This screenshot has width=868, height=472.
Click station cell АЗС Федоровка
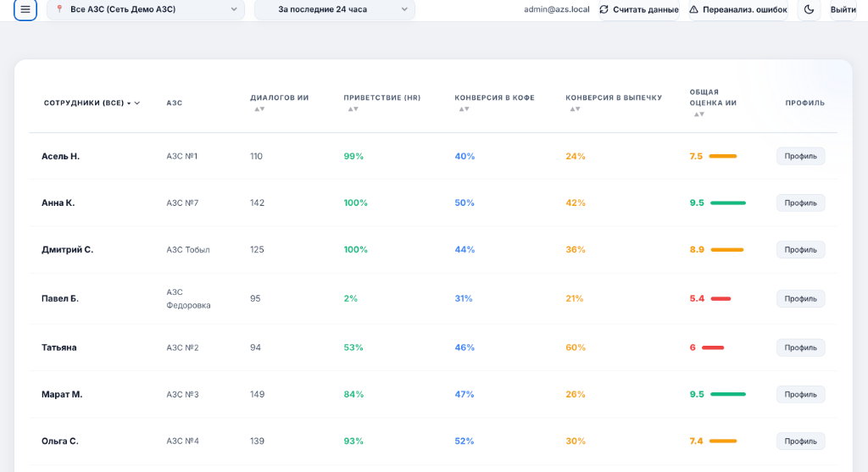point(188,299)
